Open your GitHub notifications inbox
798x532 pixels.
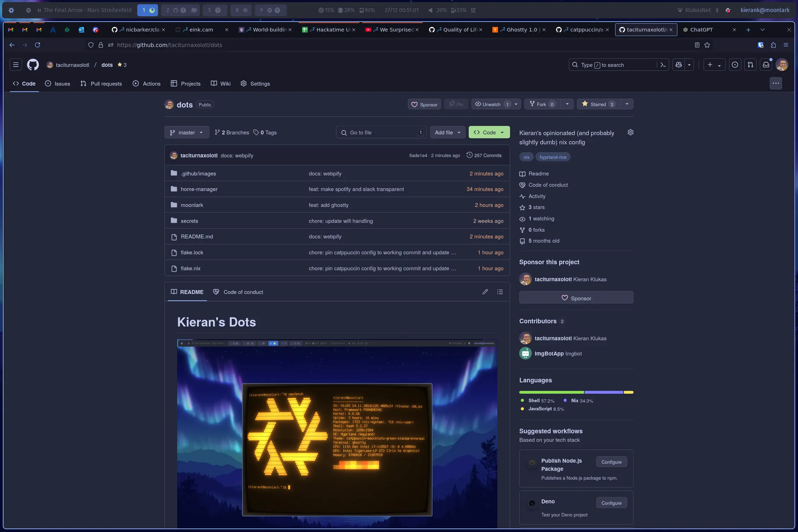[766, 64]
